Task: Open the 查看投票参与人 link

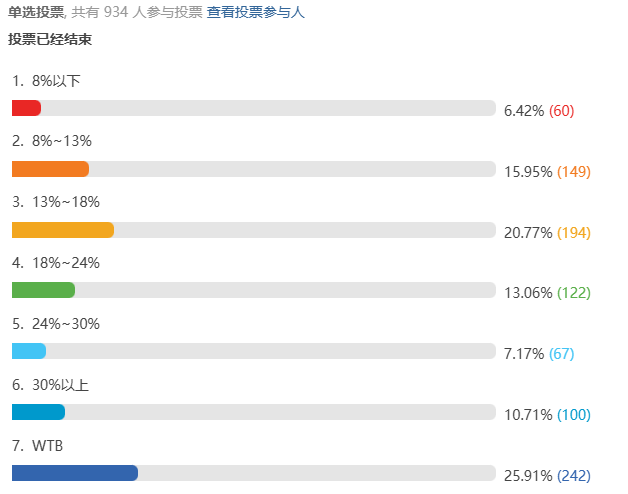Action: tap(255, 13)
